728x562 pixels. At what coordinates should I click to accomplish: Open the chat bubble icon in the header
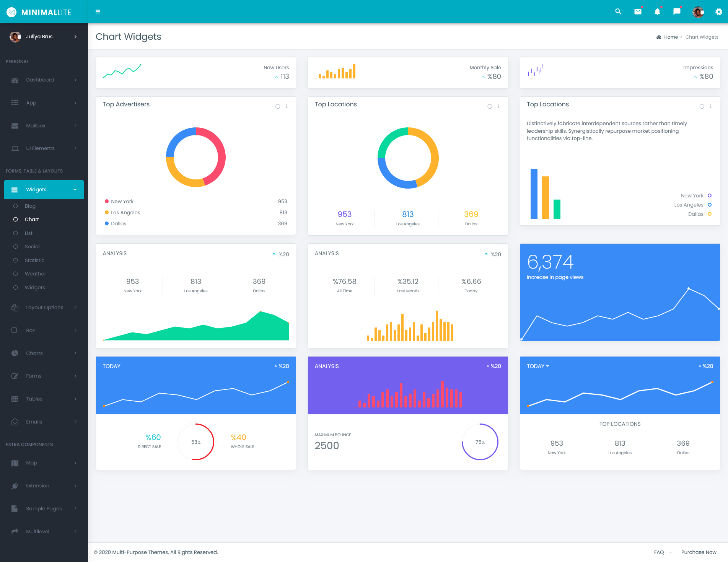coord(677,11)
